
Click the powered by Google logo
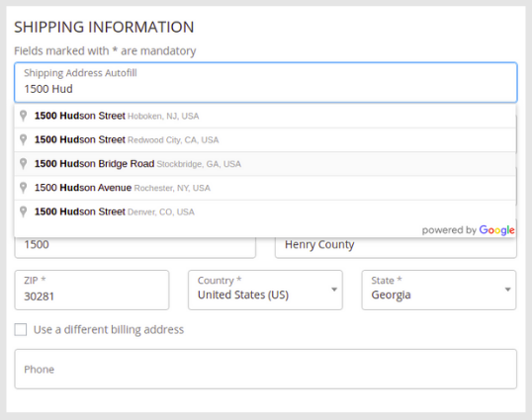[468, 230]
